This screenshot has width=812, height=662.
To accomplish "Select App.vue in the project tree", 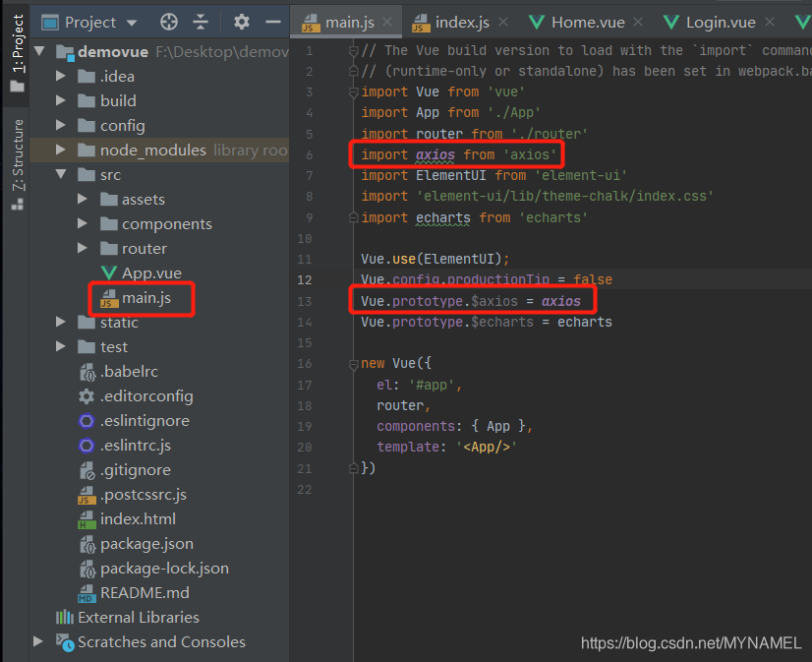I will (151, 273).
